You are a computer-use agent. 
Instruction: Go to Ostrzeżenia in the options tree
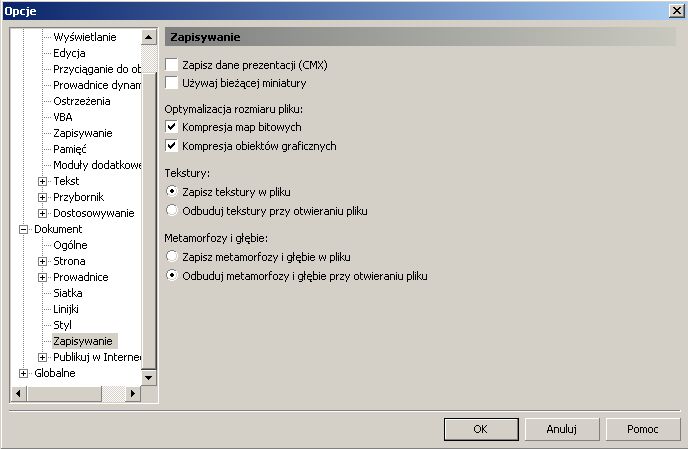81,101
